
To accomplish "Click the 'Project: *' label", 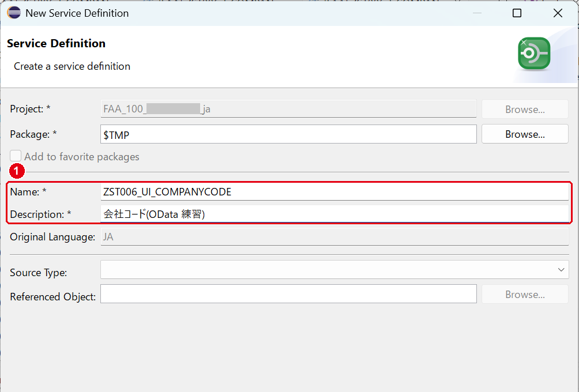I will [30, 109].
